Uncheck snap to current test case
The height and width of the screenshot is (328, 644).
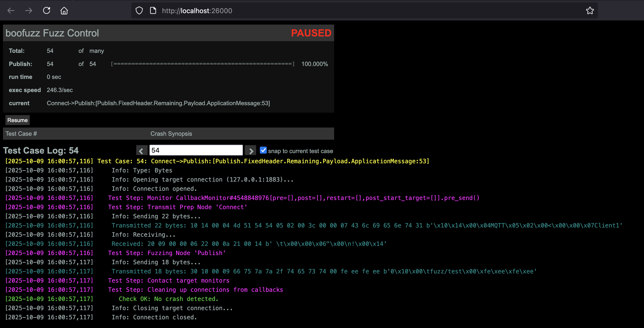click(263, 150)
